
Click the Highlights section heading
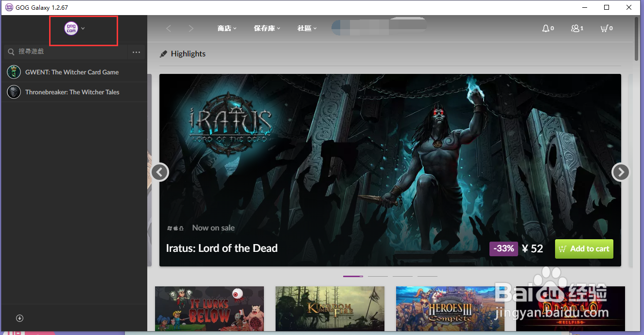pyautogui.click(x=188, y=54)
